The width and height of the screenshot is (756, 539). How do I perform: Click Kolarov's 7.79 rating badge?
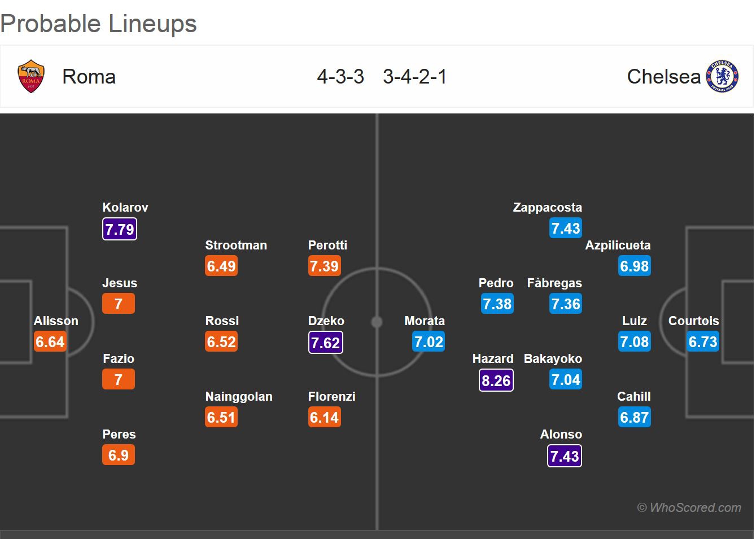(x=120, y=229)
